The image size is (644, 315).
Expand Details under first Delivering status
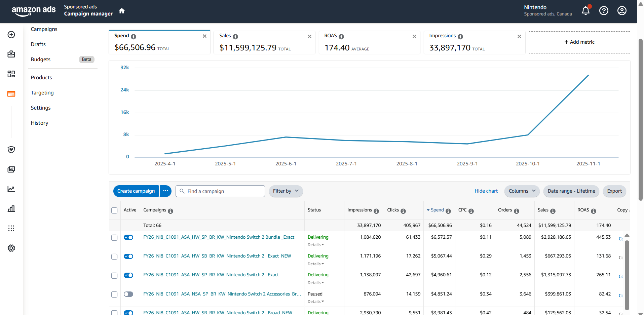(315, 245)
